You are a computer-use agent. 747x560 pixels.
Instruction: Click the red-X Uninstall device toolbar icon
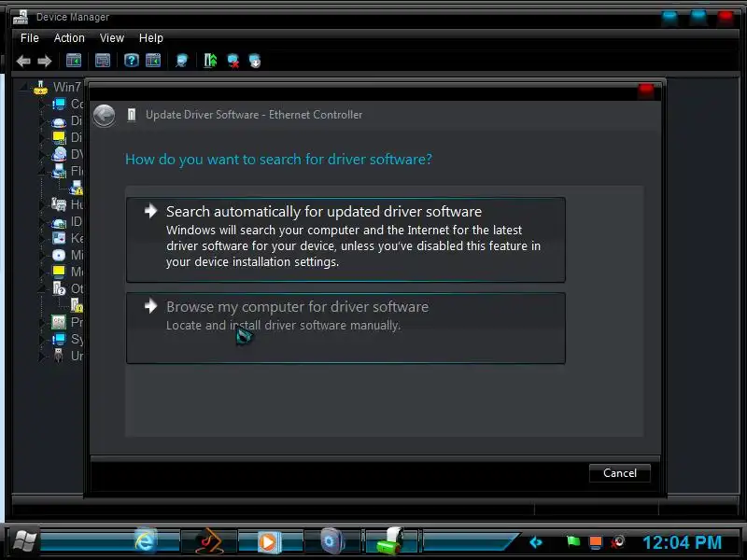233,61
